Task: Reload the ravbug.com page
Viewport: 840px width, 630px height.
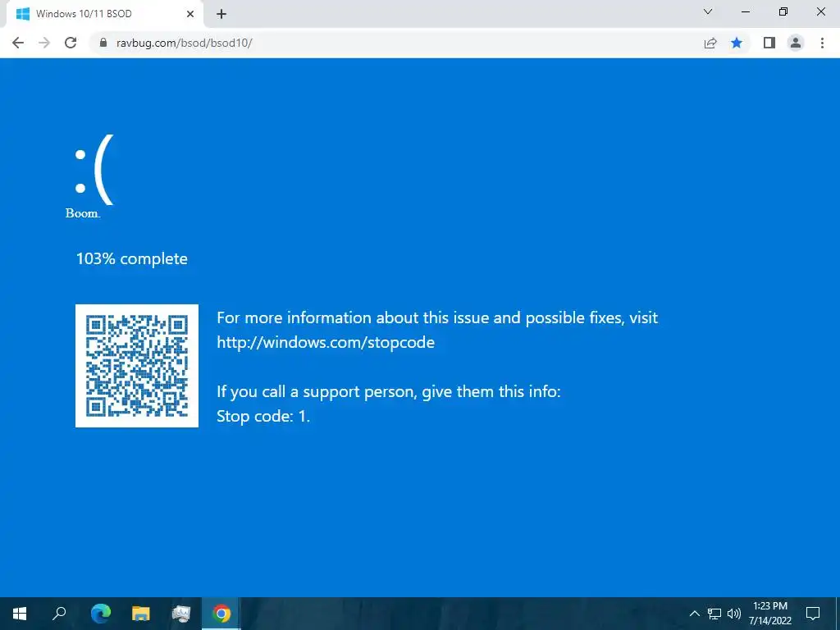Action: (x=71, y=43)
